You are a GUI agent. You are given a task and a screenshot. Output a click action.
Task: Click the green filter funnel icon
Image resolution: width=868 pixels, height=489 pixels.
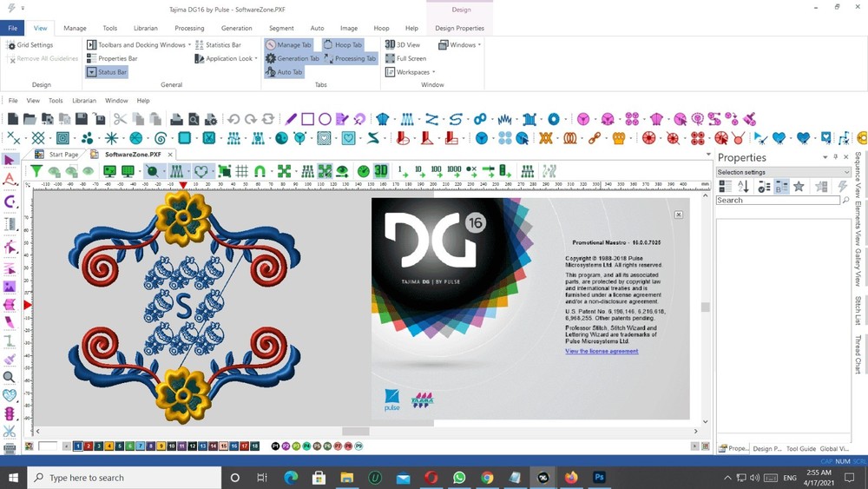[x=36, y=171]
